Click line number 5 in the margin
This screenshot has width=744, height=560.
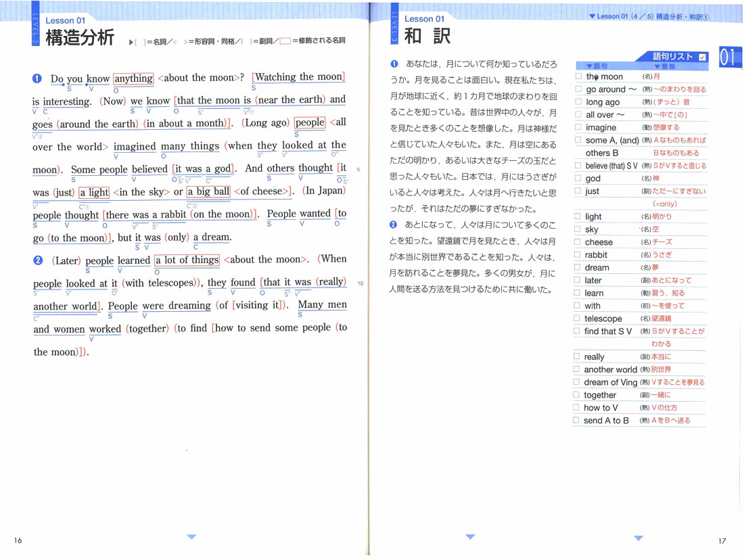click(358, 170)
